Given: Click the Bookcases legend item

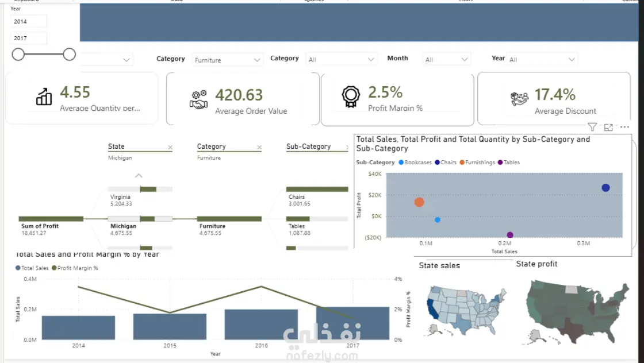Looking at the screenshot, I should [415, 163].
